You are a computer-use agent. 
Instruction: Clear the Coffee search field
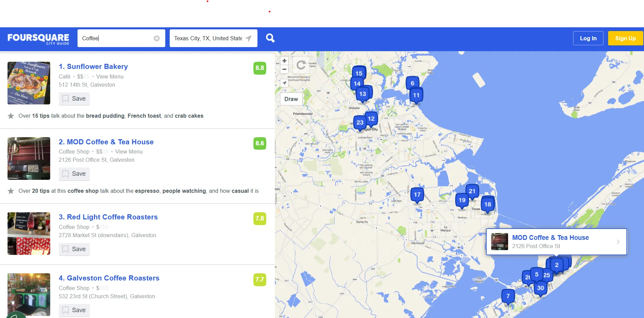157,38
